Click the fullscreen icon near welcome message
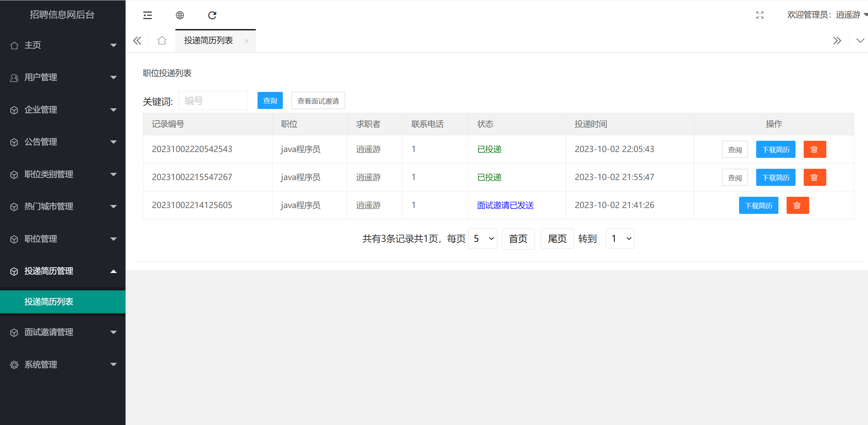This screenshot has height=425, width=868. pos(760,15)
